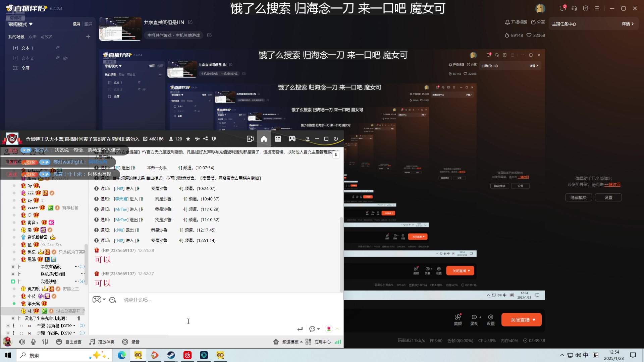Open YY game emoji dropdown in chat
Screen dimensions: 644x362
pyautogui.click(x=99, y=299)
